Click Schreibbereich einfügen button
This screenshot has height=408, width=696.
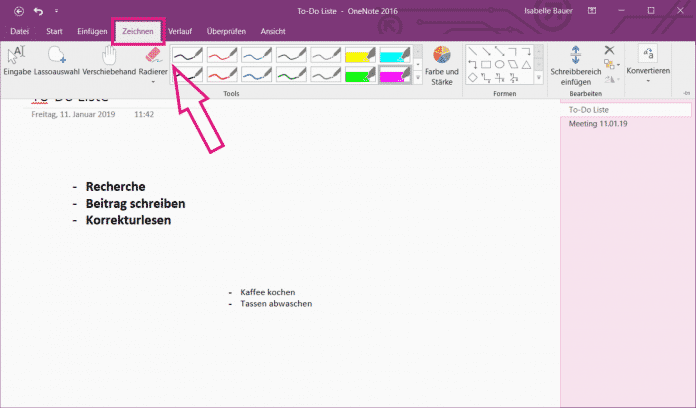575,65
